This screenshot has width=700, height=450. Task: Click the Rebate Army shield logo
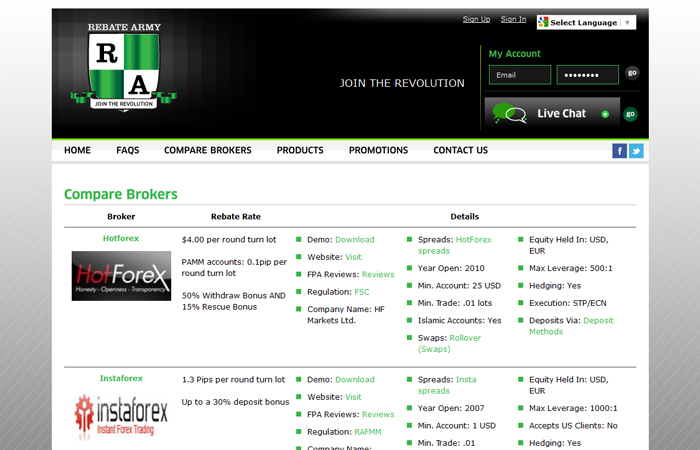[x=124, y=67]
